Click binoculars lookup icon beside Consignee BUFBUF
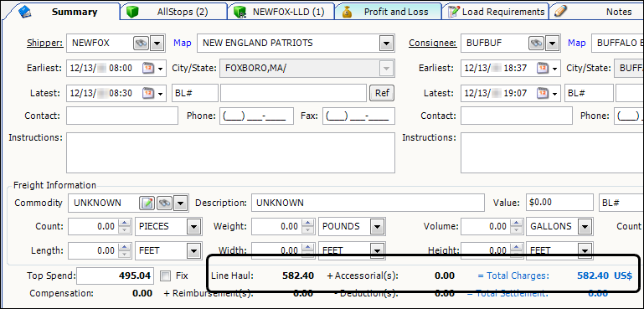Image resolution: width=644 pixels, height=309 pixels. click(x=536, y=44)
